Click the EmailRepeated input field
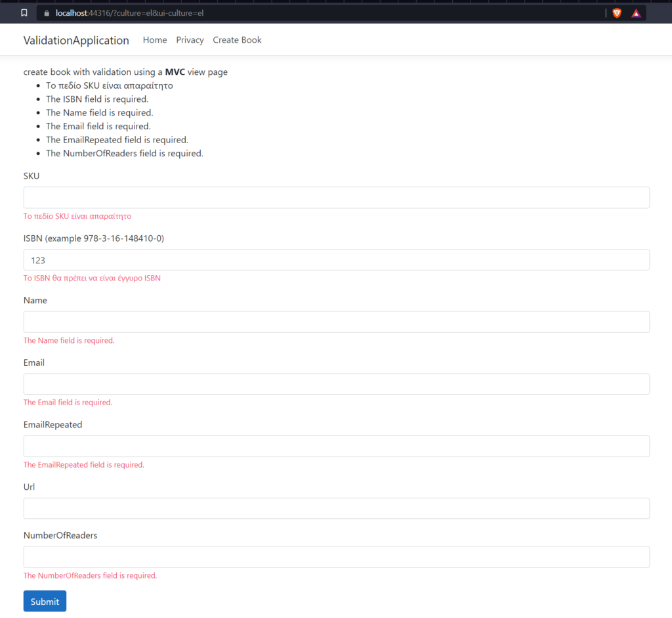This screenshot has width=672, height=618. pyautogui.click(x=336, y=446)
